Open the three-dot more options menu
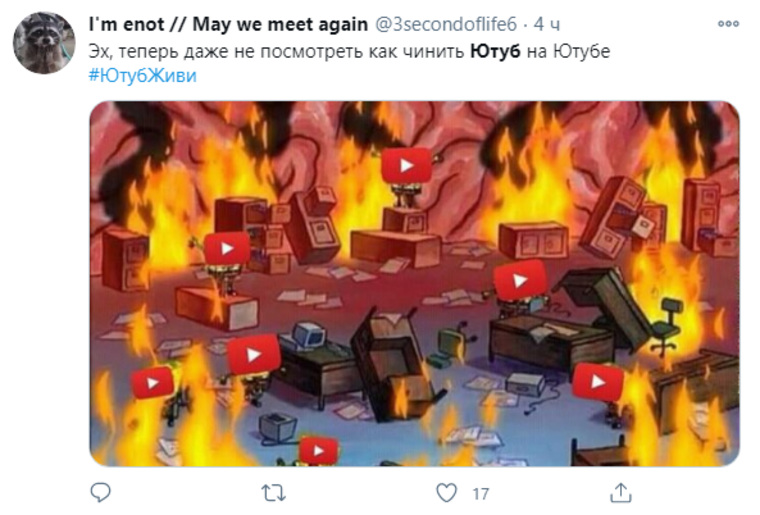The image size is (760, 515). pos(728,23)
